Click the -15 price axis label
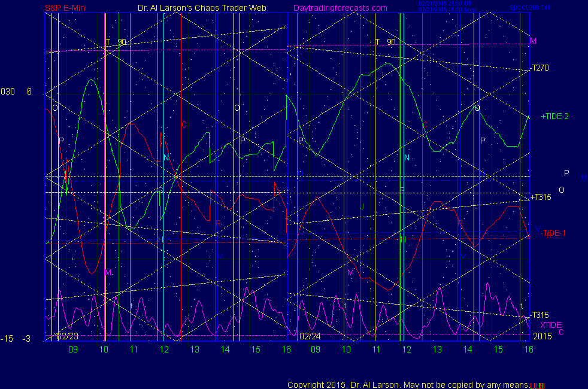 click(x=7, y=339)
